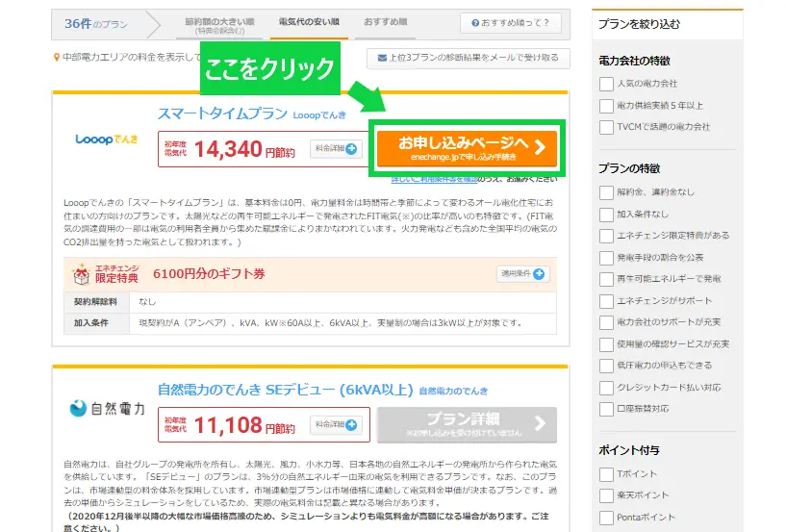Tick Pontaポイント checkbox
The width and height of the screenshot is (786, 532).
[606, 518]
